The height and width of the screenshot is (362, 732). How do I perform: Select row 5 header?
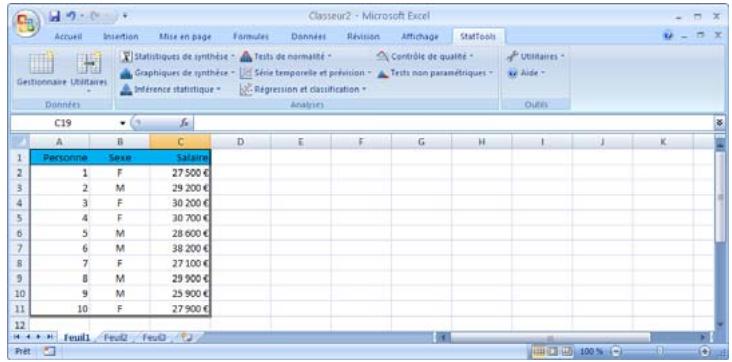point(20,218)
